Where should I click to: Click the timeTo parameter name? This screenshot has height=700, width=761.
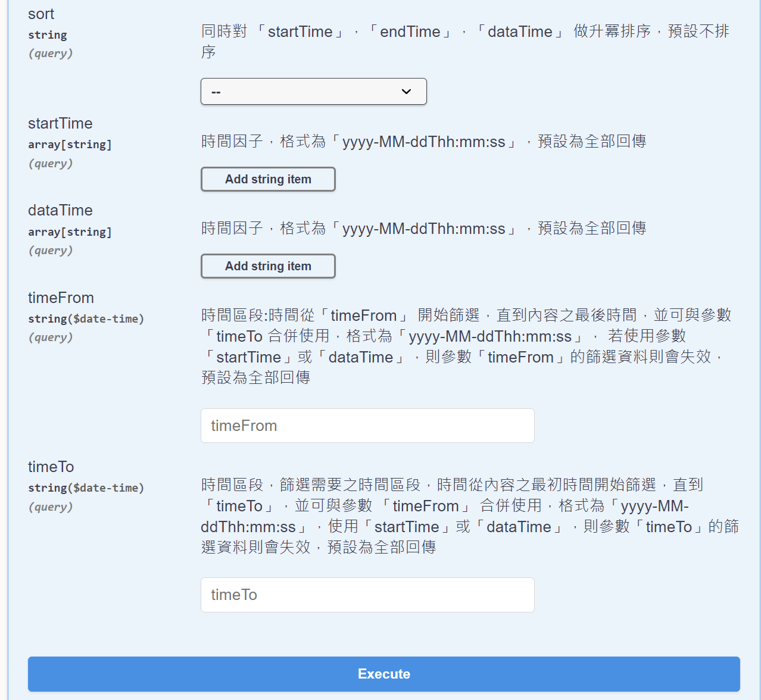(x=51, y=467)
